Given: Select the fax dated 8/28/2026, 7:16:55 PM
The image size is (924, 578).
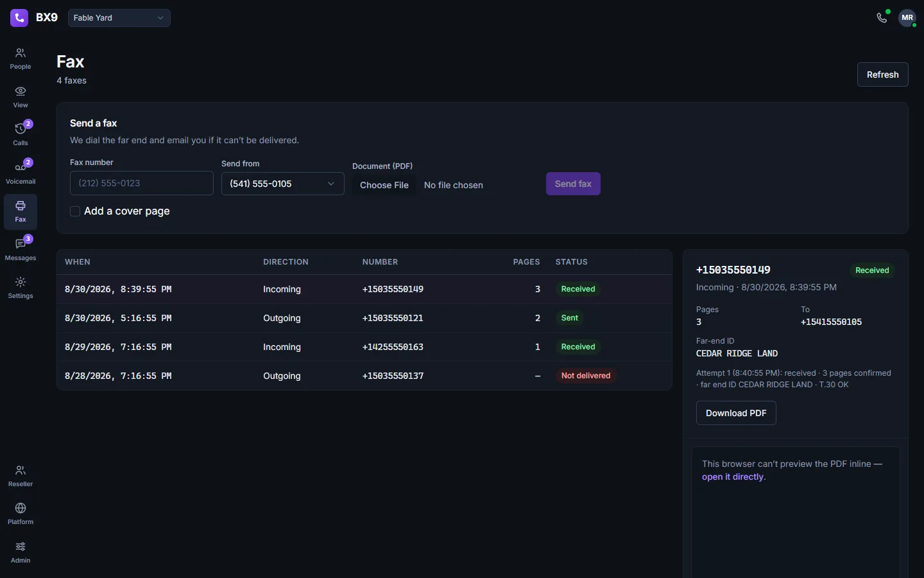Looking at the screenshot, I should [x=364, y=376].
